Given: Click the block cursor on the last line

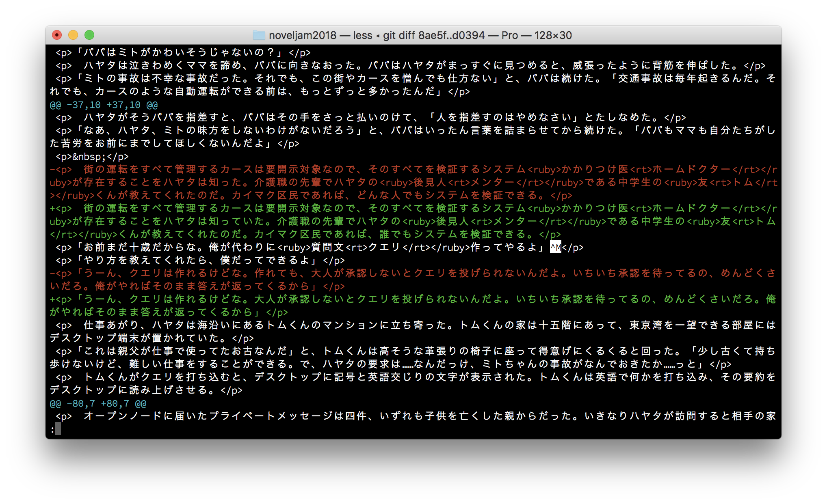Looking at the screenshot, I should 58,429.
